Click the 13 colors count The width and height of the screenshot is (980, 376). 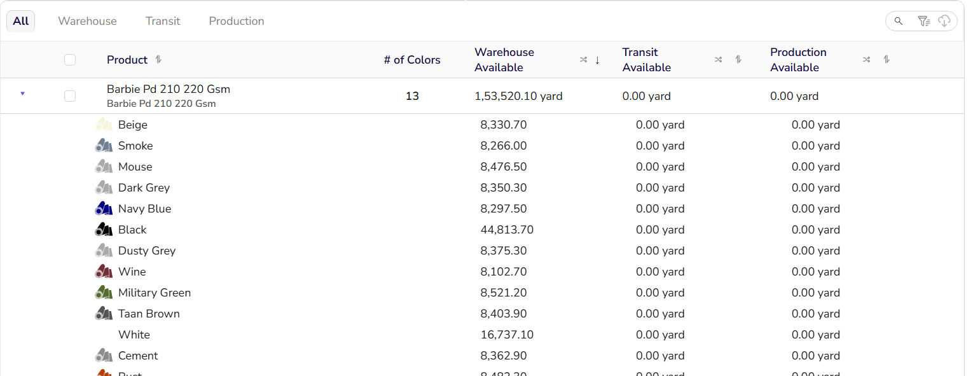412,96
